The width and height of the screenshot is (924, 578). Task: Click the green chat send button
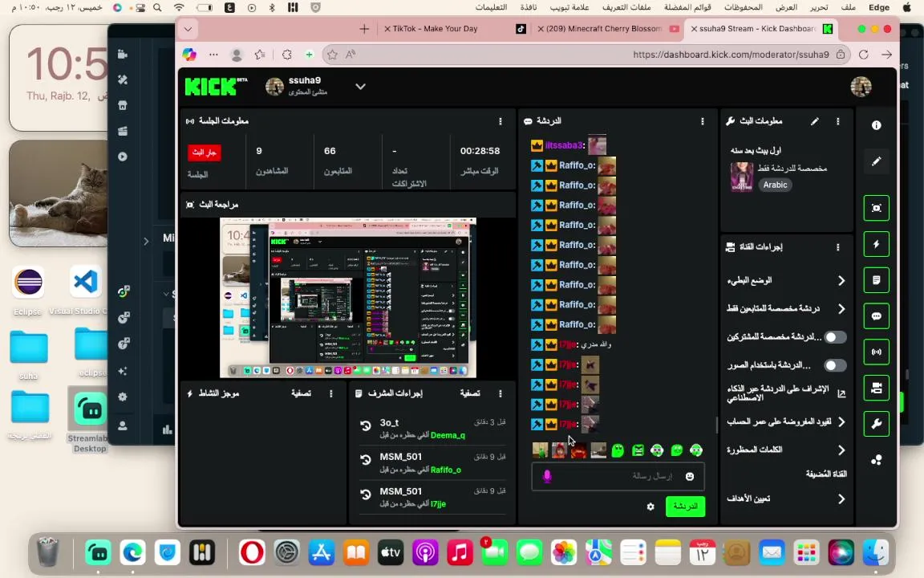tap(685, 507)
